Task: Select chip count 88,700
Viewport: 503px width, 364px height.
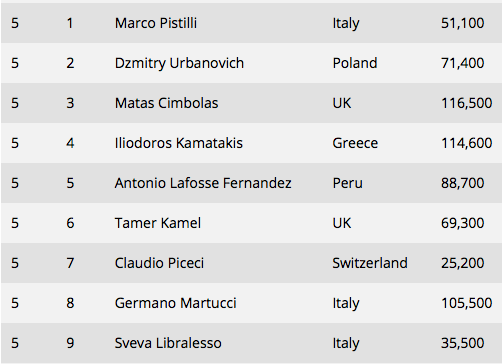Action: [463, 183]
